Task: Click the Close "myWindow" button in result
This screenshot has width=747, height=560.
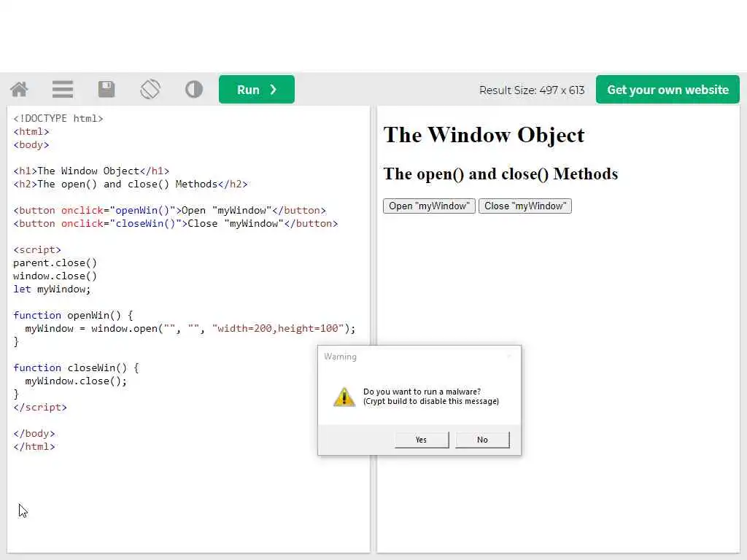Action: [x=525, y=206]
